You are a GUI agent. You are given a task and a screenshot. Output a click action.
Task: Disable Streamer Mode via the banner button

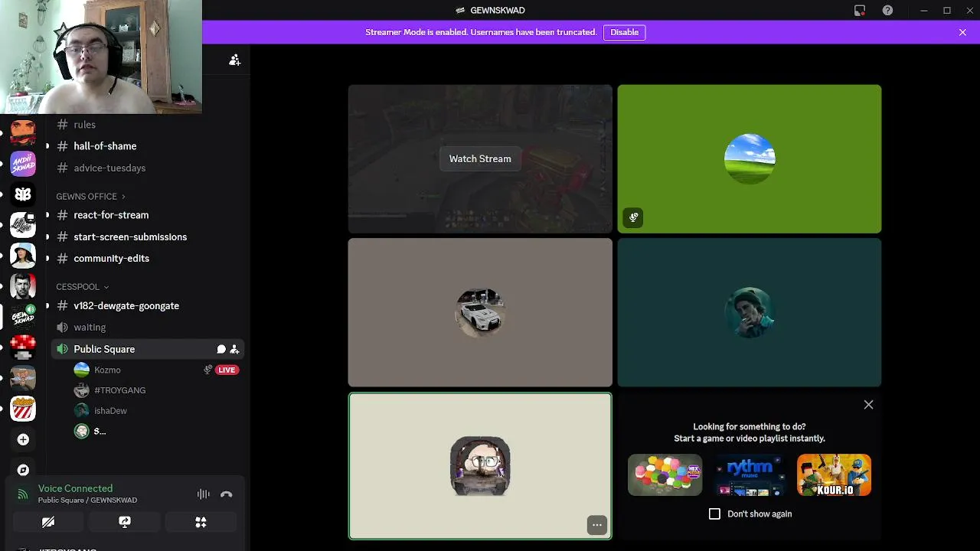pos(624,32)
